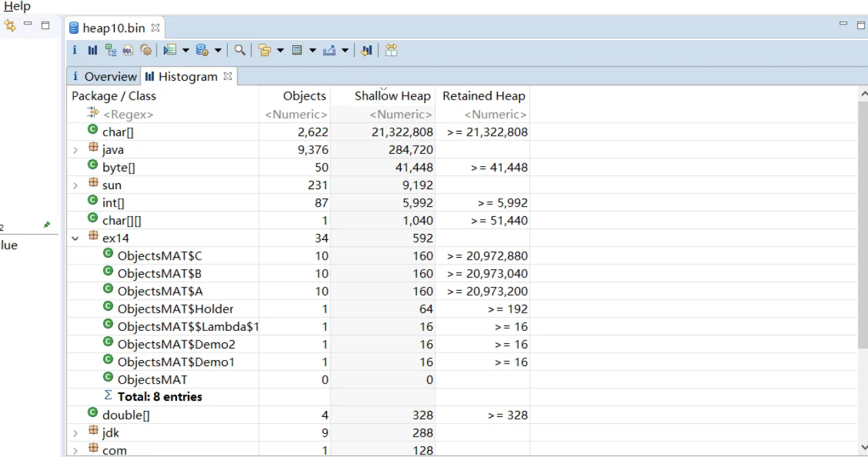Select the ObjectsMAT$A class row

click(x=298, y=291)
